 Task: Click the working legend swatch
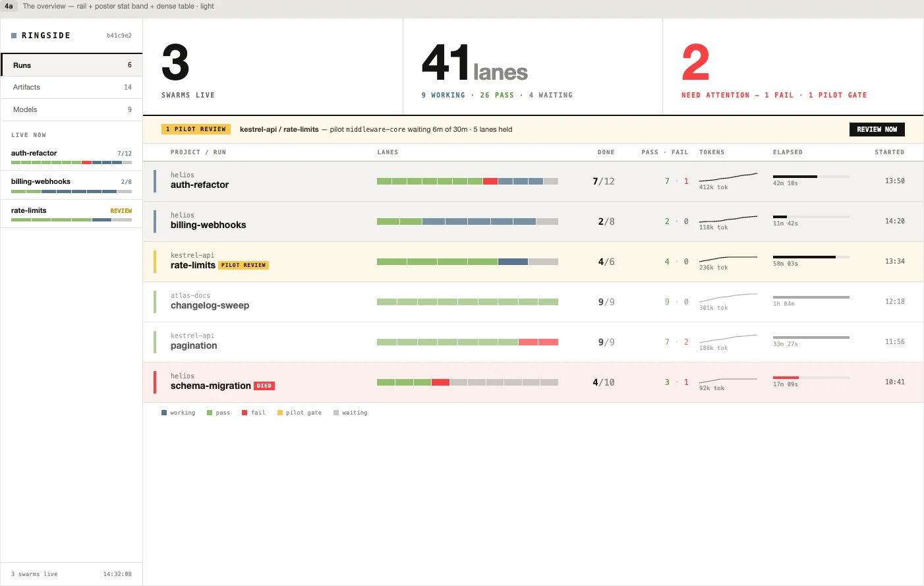pos(164,413)
